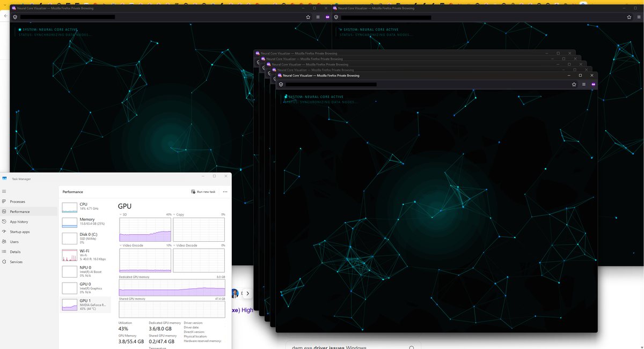
Task: Click the circular next arrow beside Task Manager
Action: tap(247, 293)
